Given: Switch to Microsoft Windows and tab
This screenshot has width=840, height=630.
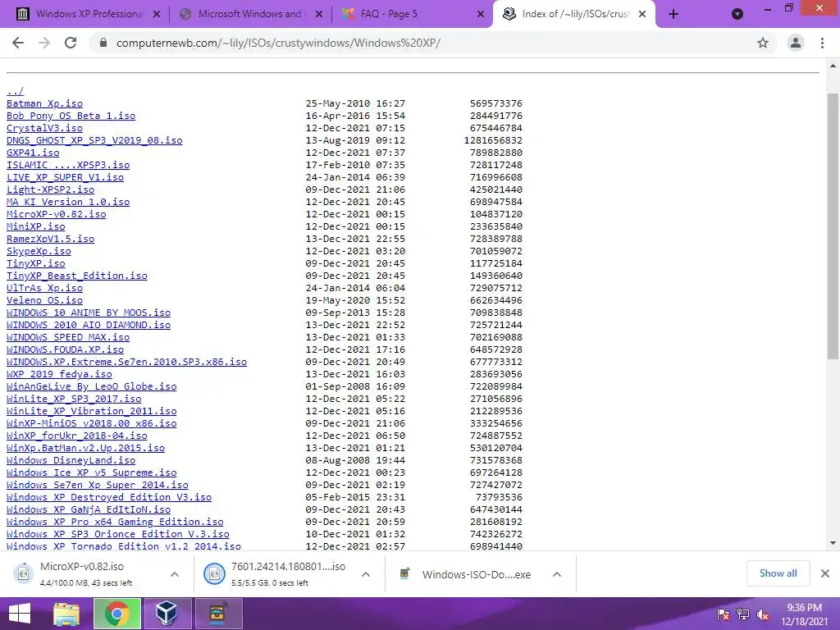Looking at the screenshot, I should [x=250, y=15].
